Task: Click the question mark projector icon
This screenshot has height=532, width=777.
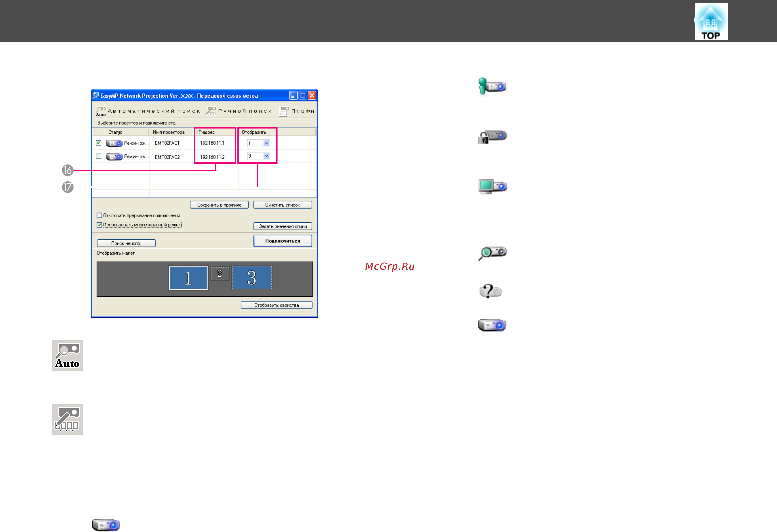Action: point(490,291)
